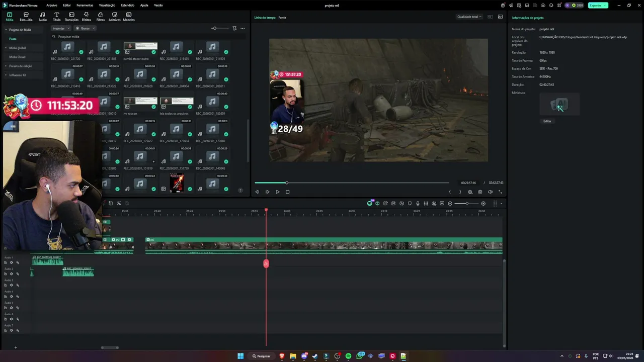The width and height of the screenshot is (644, 362).
Task: Open the Modelos tab
Action: click(x=128, y=17)
